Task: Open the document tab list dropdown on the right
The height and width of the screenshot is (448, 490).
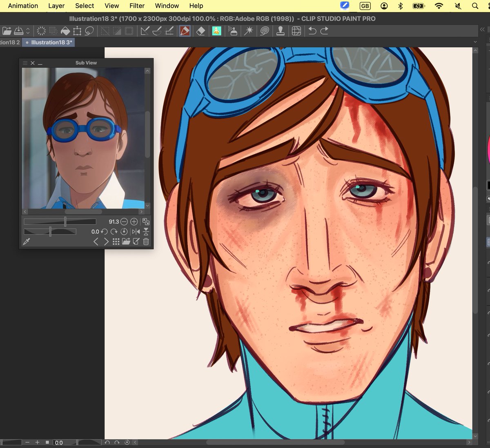Action: (475, 42)
